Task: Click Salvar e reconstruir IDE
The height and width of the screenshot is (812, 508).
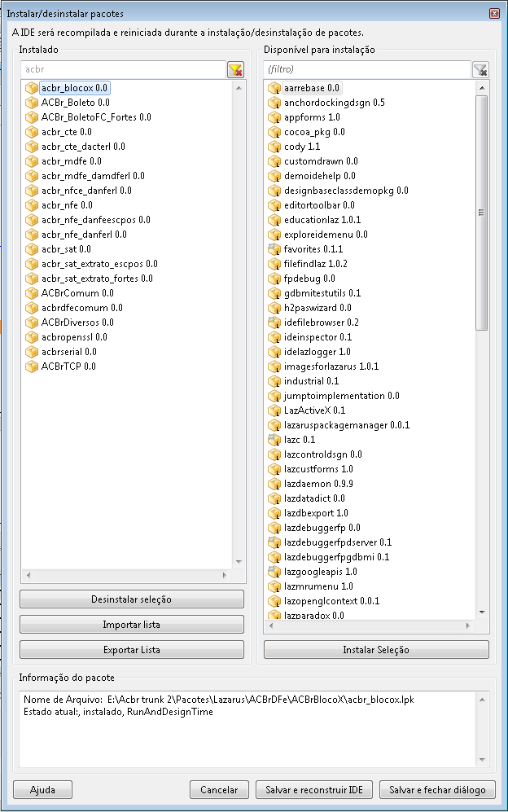Action: [314, 790]
